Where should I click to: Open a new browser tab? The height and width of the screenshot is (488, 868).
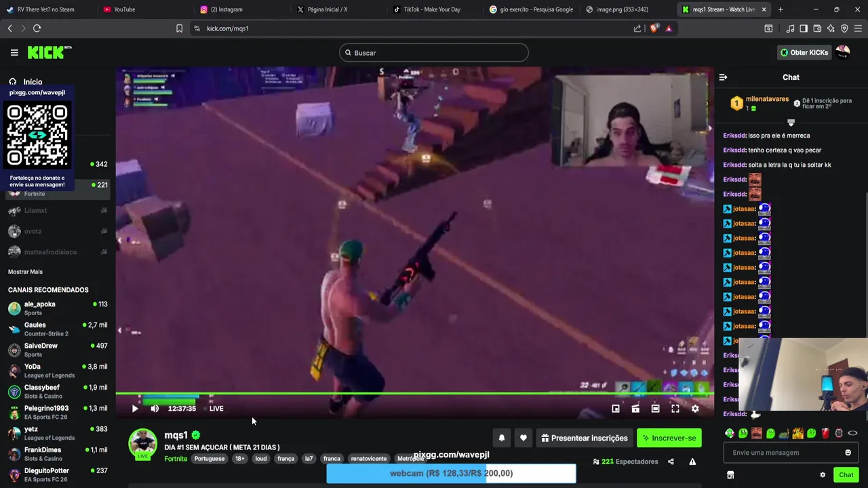[x=781, y=9]
